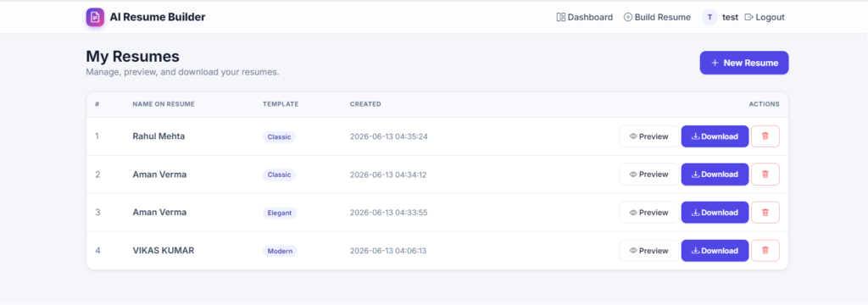Click the CREATED column header
Viewport: 868px width, 305px height.
[x=365, y=104]
